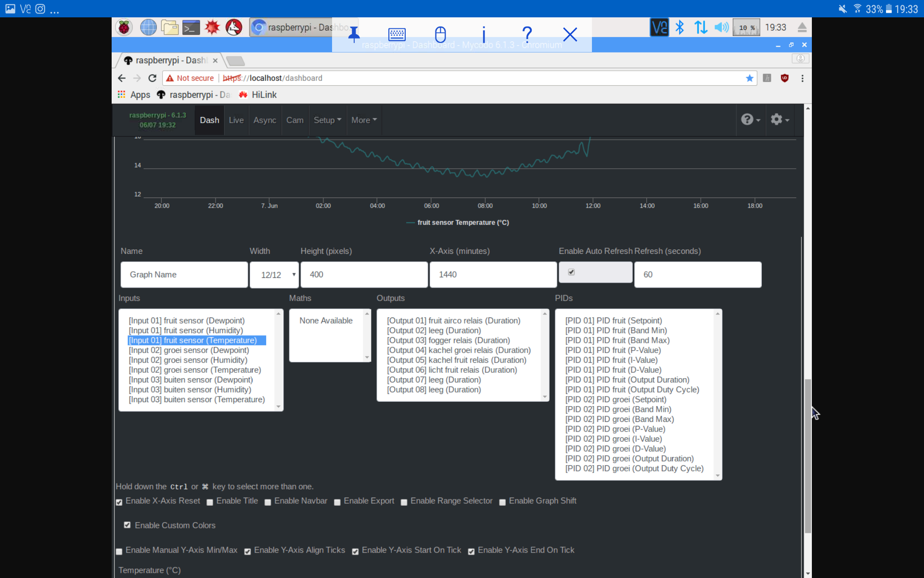Enable the Title checkbox
The image size is (924, 578).
point(209,502)
